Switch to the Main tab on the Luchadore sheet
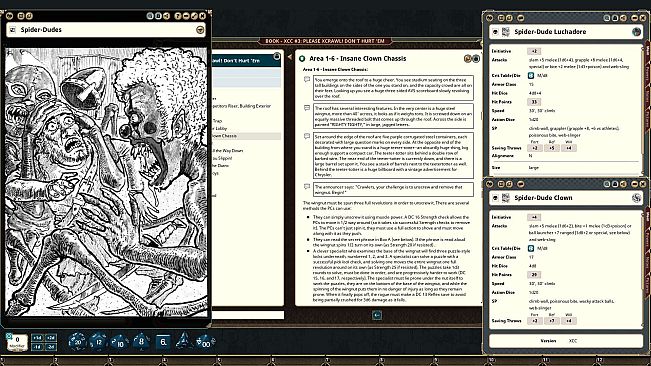 coord(647,52)
